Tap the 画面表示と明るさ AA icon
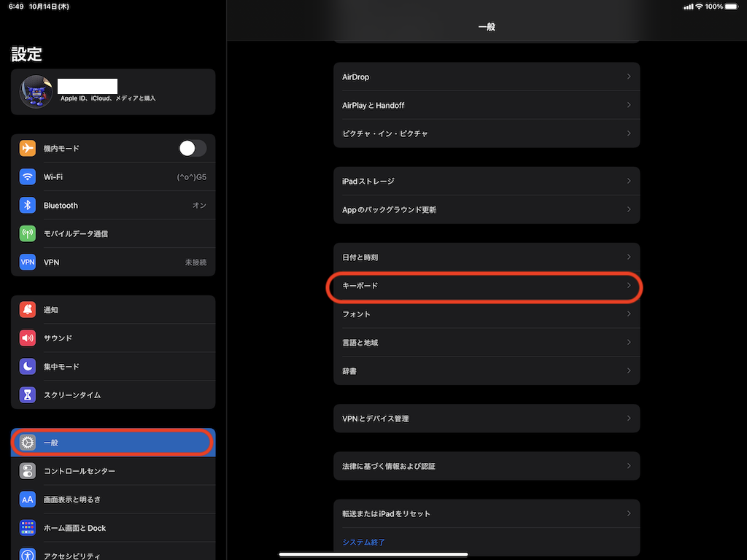The image size is (747, 560). point(28,499)
